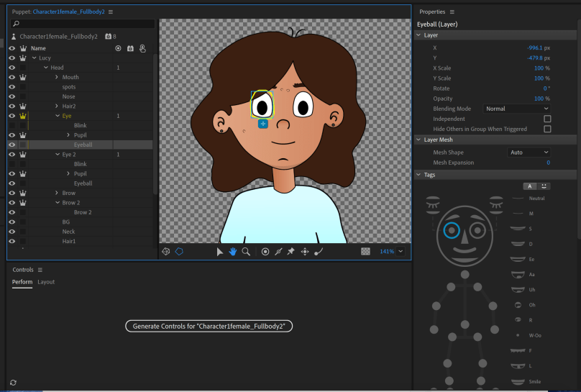Switch to the Perform tab
The width and height of the screenshot is (581, 392).
point(22,282)
